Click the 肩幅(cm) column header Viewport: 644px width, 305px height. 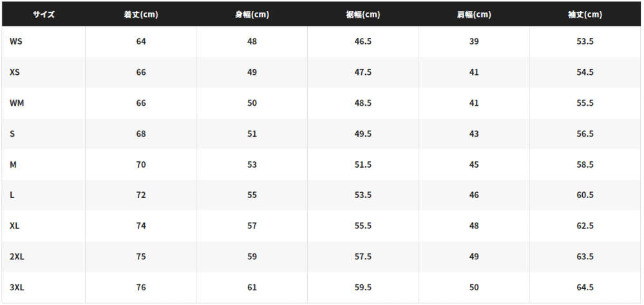tap(474, 14)
